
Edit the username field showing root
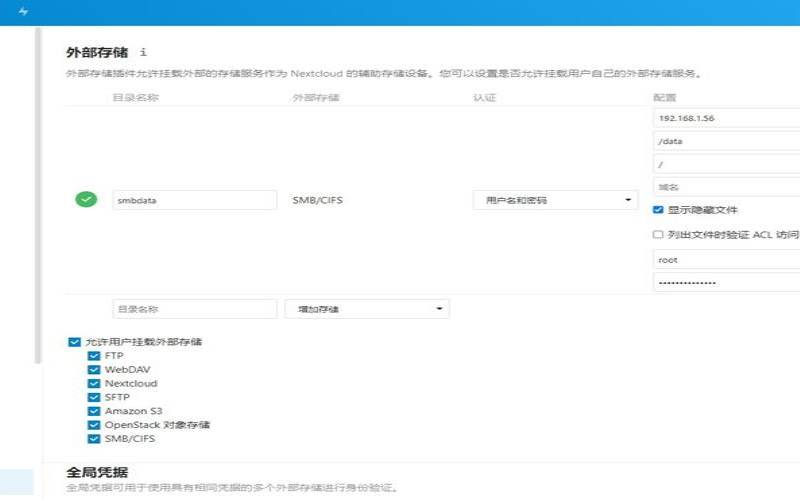(727, 260)
